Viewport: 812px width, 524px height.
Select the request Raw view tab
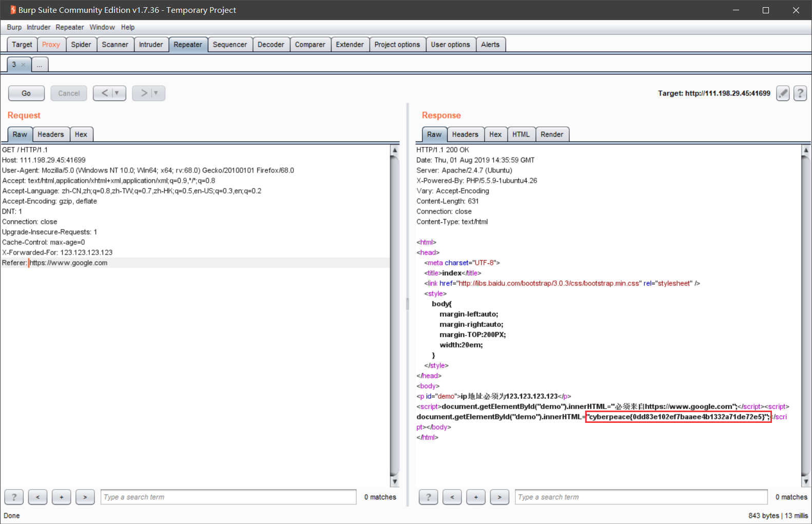20,134
